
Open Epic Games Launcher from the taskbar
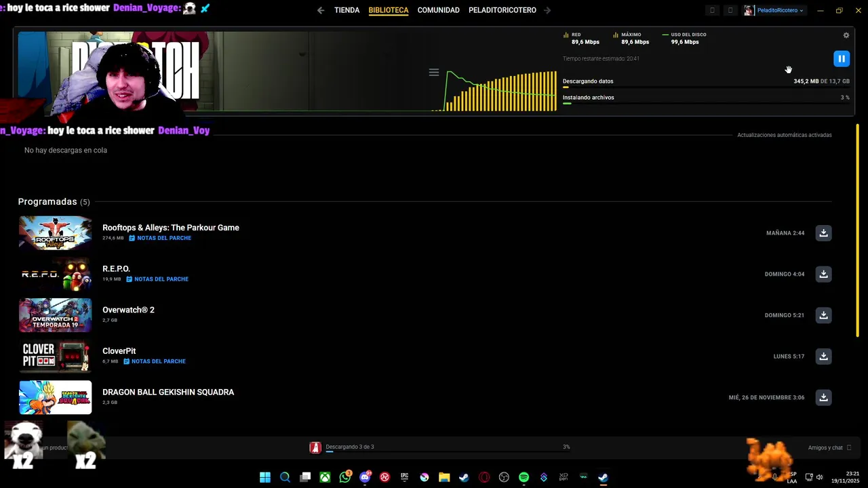[404, 477]
